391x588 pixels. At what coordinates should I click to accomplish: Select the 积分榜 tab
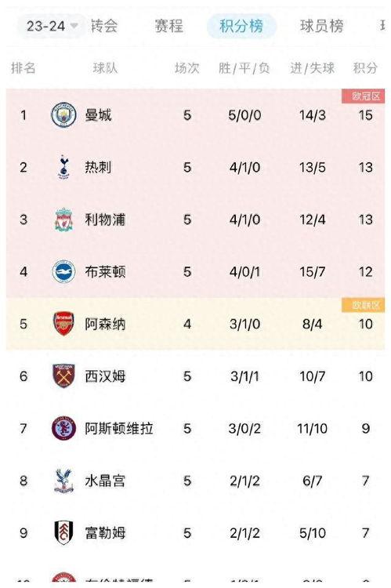241,26
